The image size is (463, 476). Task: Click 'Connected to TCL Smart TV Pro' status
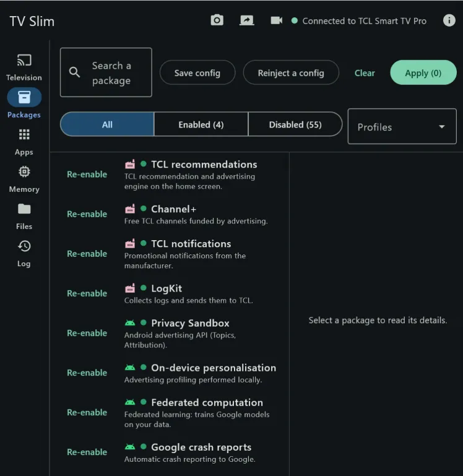coord(365,21)
